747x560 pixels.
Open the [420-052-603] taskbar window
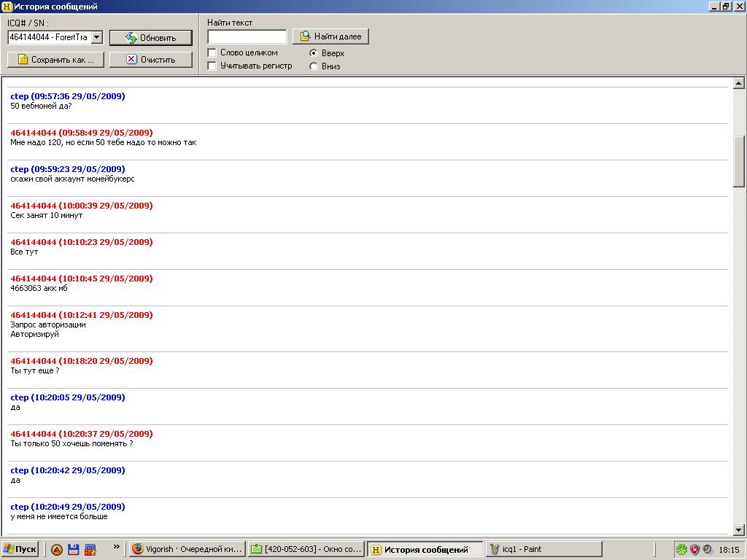pos(305,549)
